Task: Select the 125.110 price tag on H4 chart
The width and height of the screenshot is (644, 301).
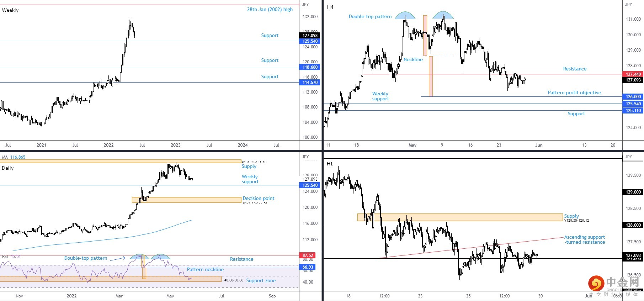Action: tap(633, 111)
